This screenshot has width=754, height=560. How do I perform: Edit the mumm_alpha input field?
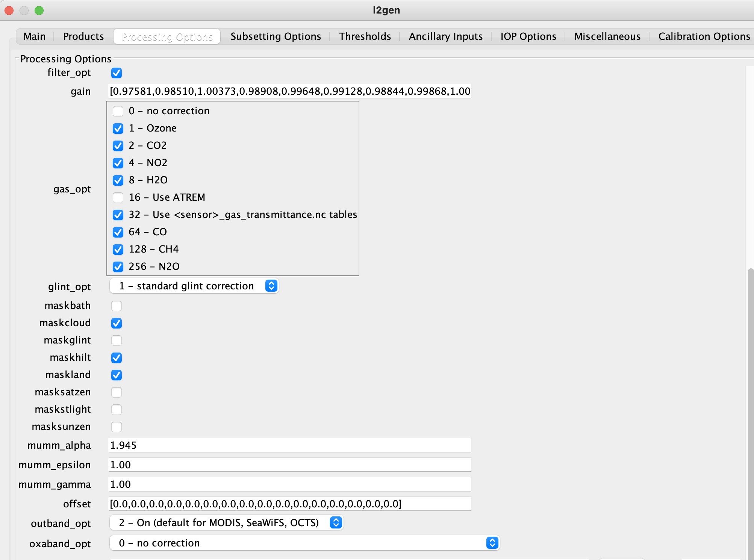pyautogui.click(x=291, y=445)
